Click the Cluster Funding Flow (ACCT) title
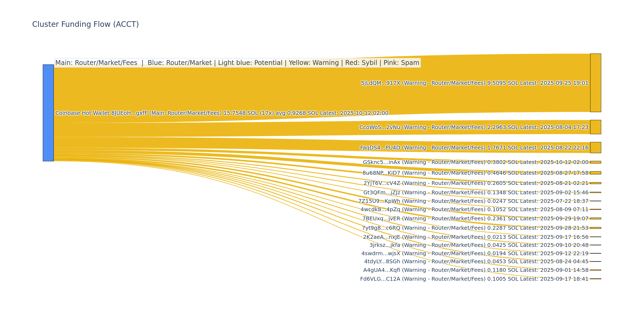 85,24
